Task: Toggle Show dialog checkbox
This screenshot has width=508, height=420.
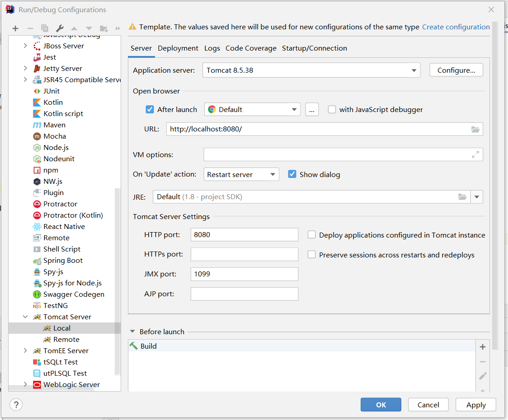Action: coord(292,174)
